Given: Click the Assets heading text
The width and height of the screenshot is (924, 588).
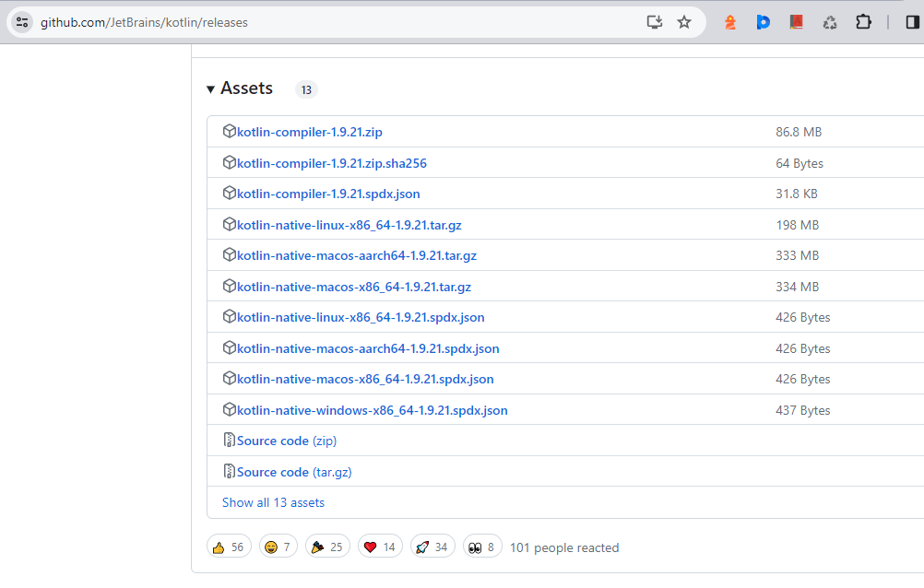Looking at the screenshot, I should [x=246, y=88].
